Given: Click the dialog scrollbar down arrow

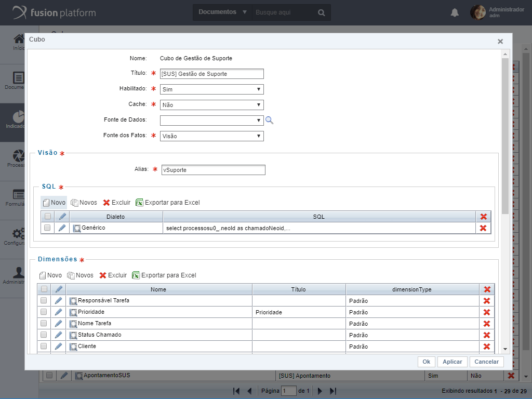Looking at the screenshot, I should 505,349.
